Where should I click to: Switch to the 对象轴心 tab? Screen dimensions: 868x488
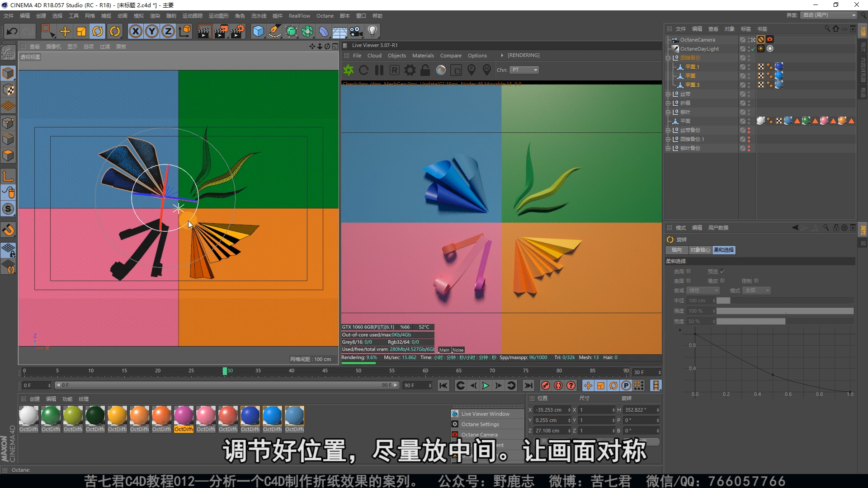[x=700, y=250]
